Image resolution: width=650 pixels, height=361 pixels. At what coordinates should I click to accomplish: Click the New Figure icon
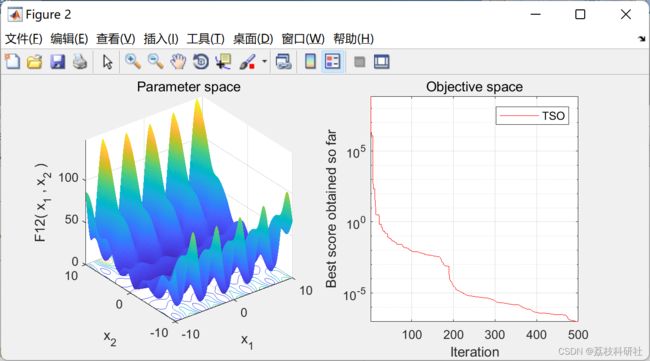point(12,61)
